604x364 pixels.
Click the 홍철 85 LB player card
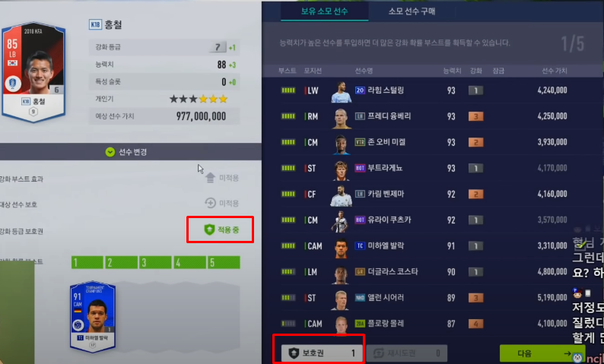coord(33,72)
